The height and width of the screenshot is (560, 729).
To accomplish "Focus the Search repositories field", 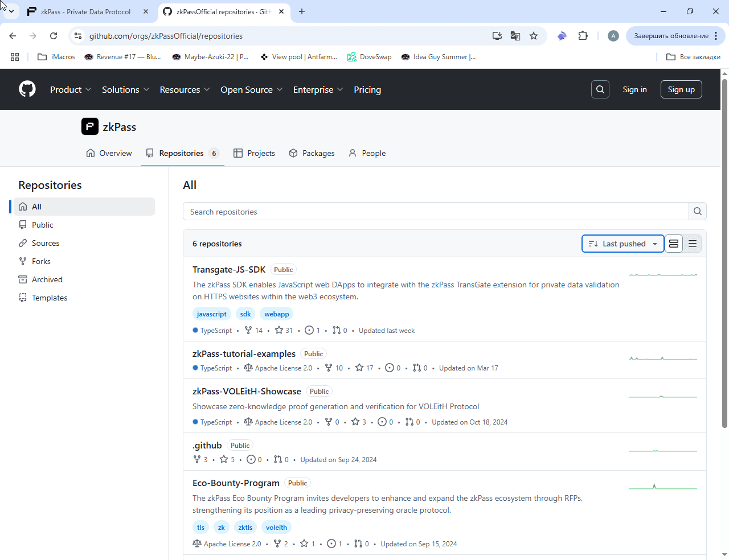I will pos(436,212).
